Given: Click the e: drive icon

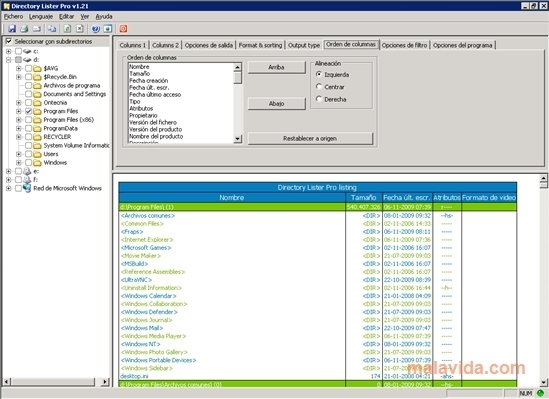Looking at the screenshot, I should (27, 171).
